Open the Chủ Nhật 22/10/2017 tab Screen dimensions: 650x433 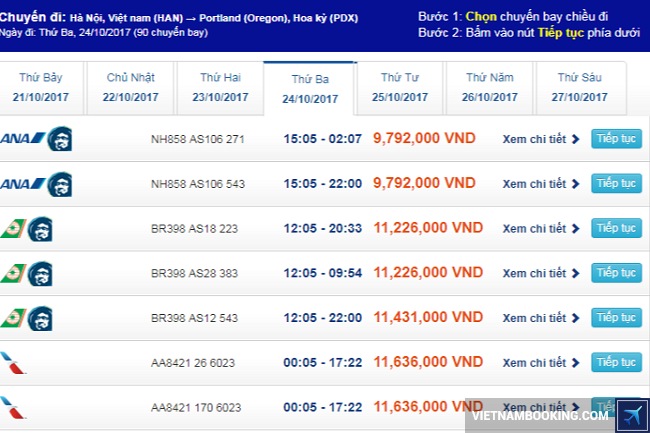coord(131,88)
